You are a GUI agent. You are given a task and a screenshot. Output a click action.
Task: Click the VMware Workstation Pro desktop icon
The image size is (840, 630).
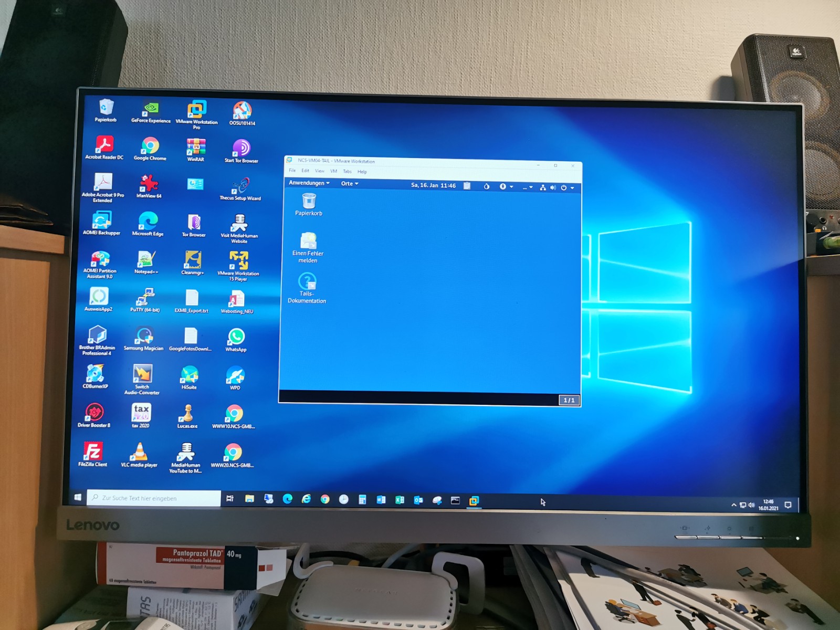coord(197,110)
